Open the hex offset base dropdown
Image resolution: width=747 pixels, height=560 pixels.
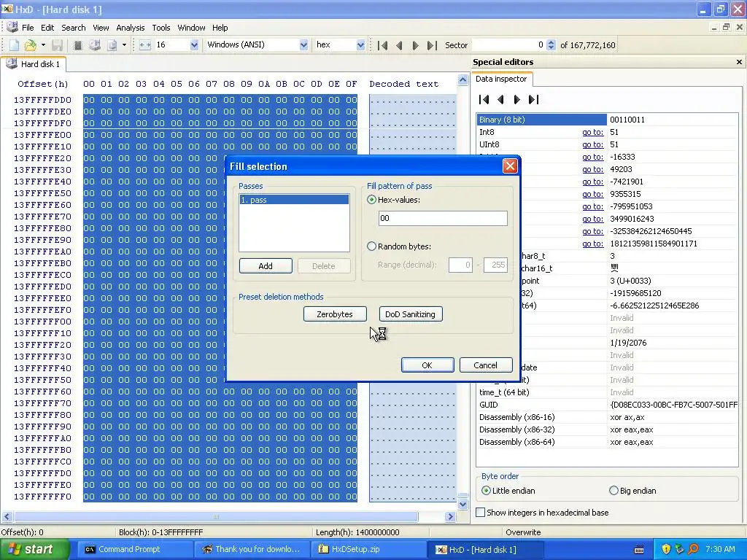pos(360,45)
